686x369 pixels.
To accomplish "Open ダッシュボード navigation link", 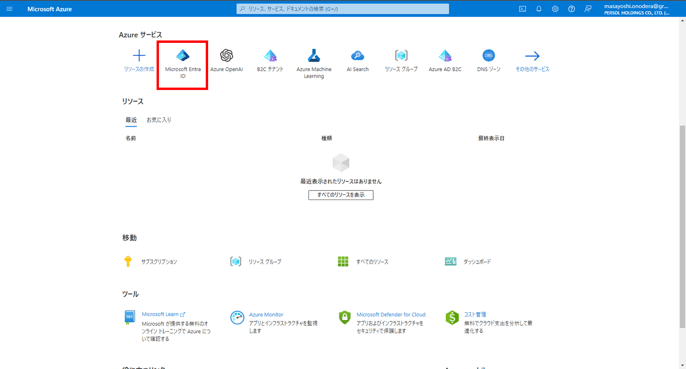I will pyautogui.click(x=477, y=262).
